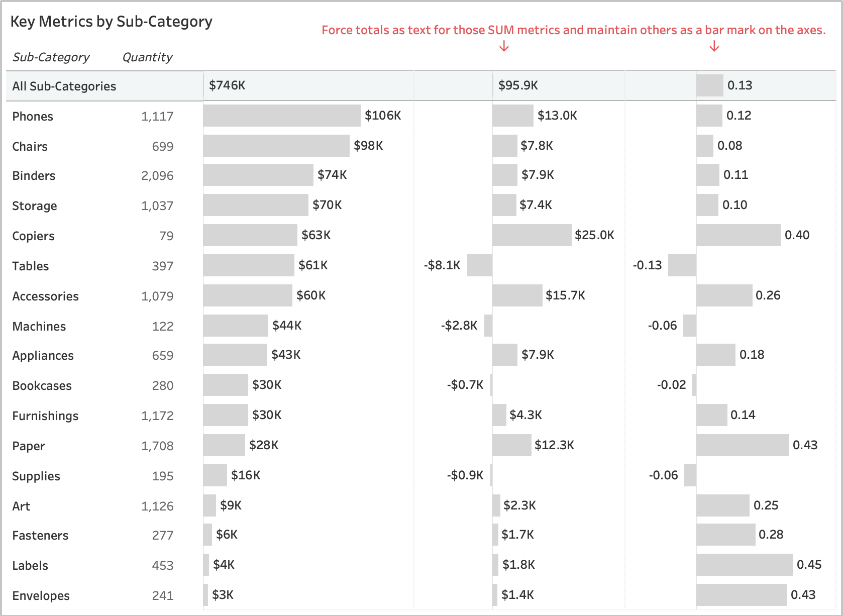The width and height of the screenshot is (843, 616).
Task: Select the Chairs sales bar
Action: pyautogui.click(x=276, y=146)
